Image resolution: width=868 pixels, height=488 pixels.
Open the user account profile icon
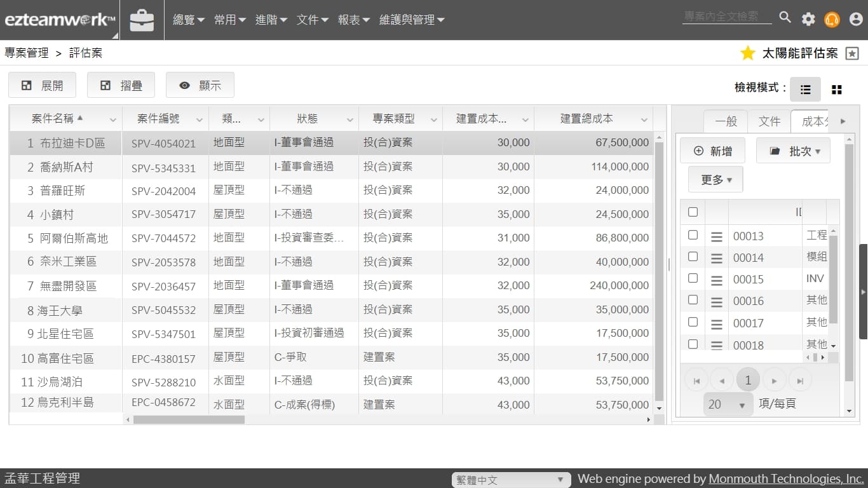coord(856,19)
